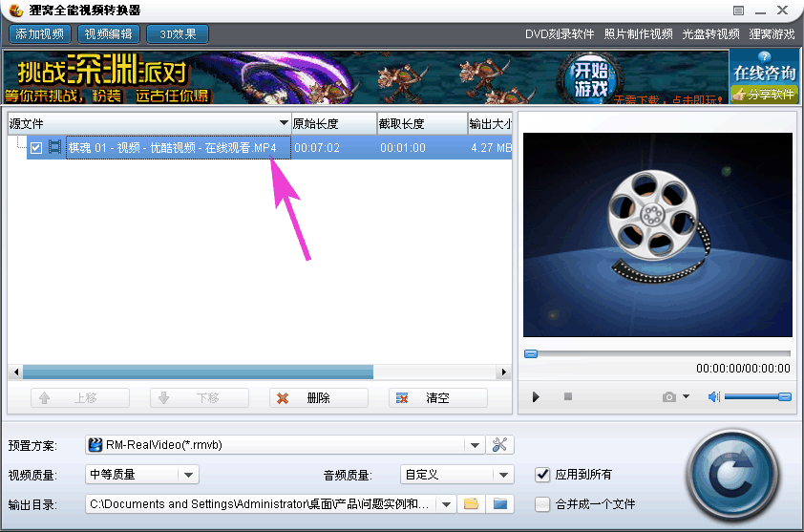804x532 pixels.
Task: Open the 视频编辑 video editing tool
Action: coord(108,34)
